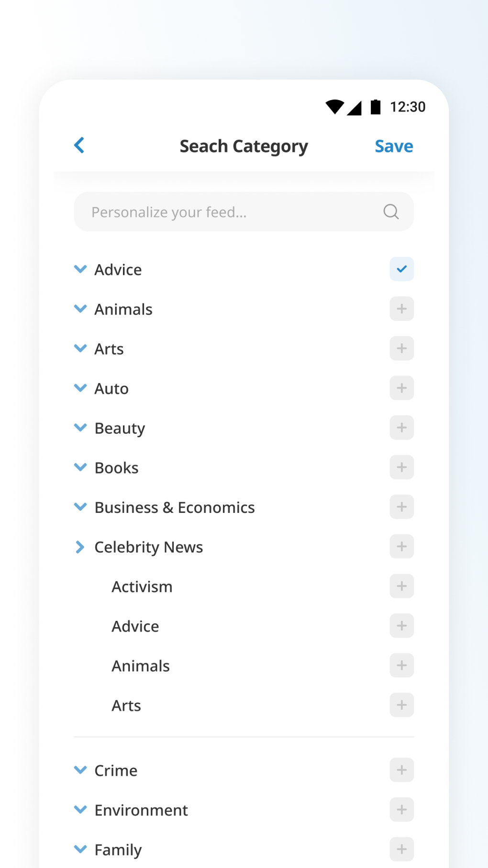Toggle Business & Economics plus button
Viewport: 488px width, 868px height.
(401, 507)
